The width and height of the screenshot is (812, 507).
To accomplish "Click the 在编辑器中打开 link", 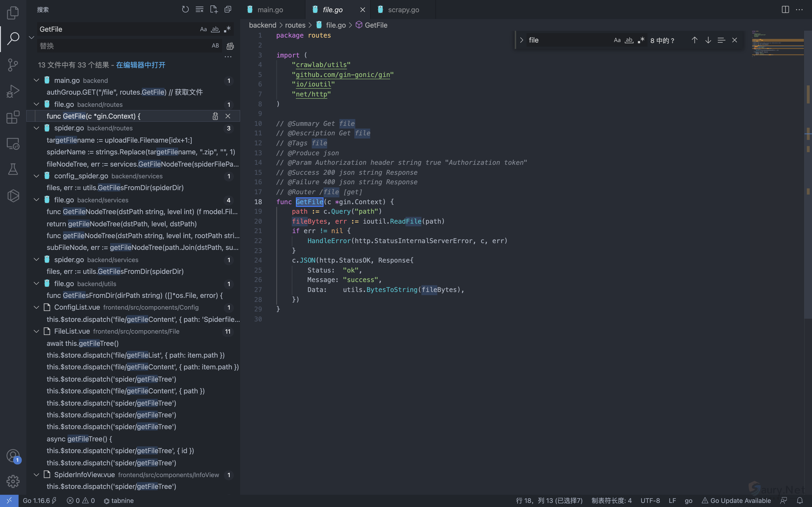I will (141, 65).
